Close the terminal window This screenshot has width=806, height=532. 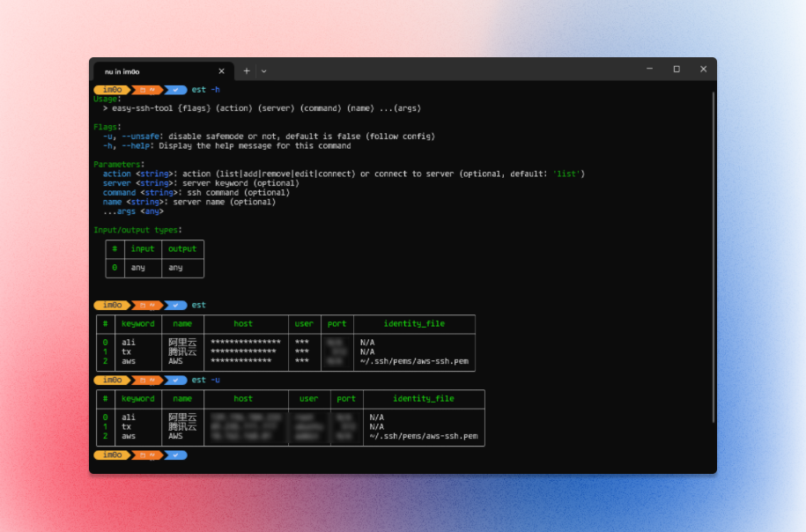click(703, 69)
